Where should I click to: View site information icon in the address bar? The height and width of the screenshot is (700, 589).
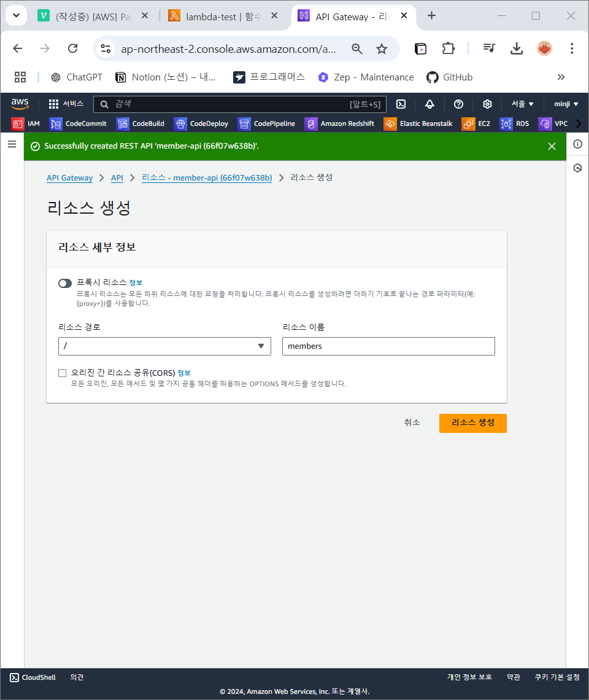coord(106,49)
